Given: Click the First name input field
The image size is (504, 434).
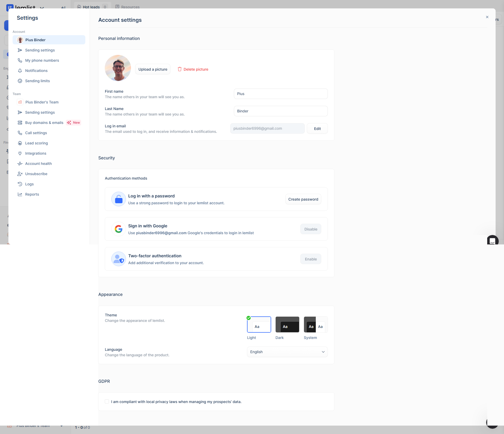Looking at the screenshot, I should coord(281,94).
